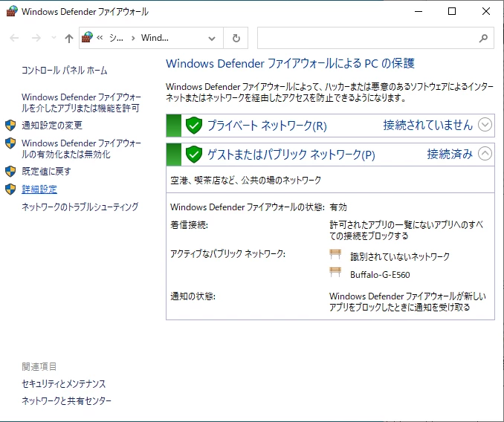This screenshot has width=504, height=422.
Task: Click 識別されていないネットワーク text
Action: click(400, 256)
